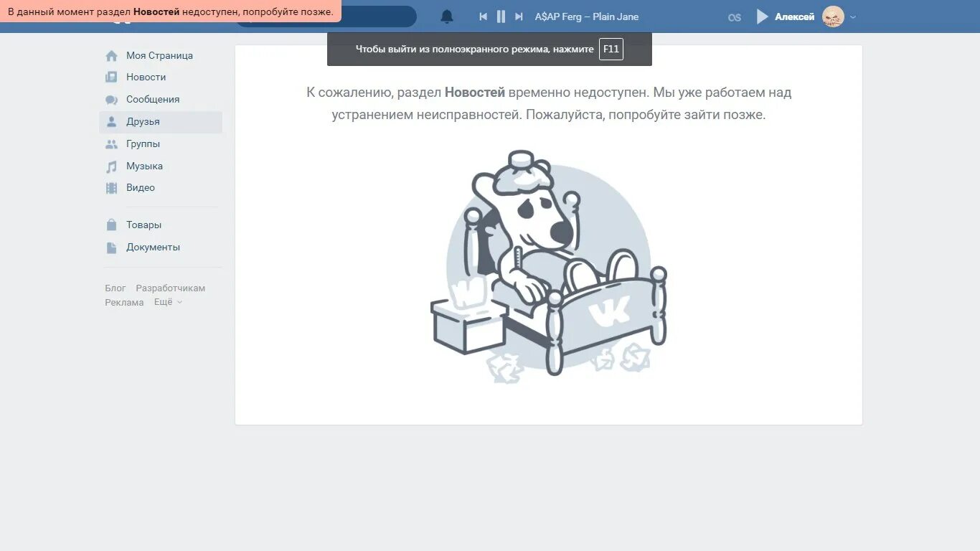
Task: Follow the Реклама footer link
Action: (124, 303)
